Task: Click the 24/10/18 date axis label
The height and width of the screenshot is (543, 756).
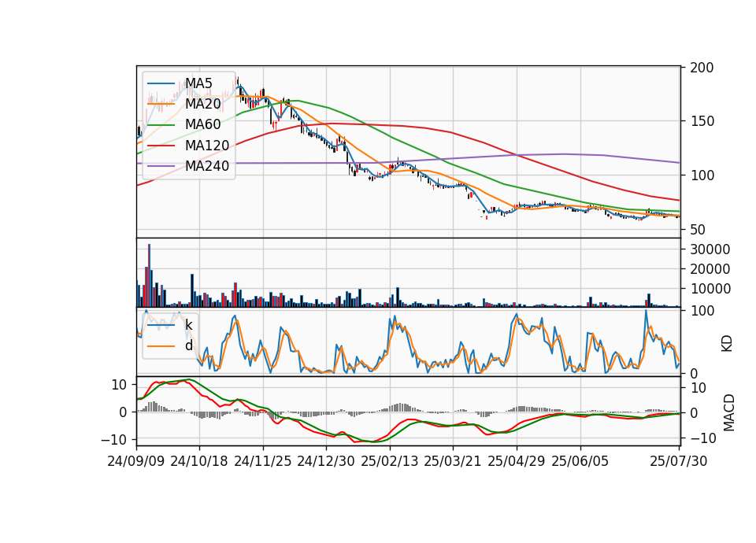Action: pyautogui.click(x=199, y=461)
